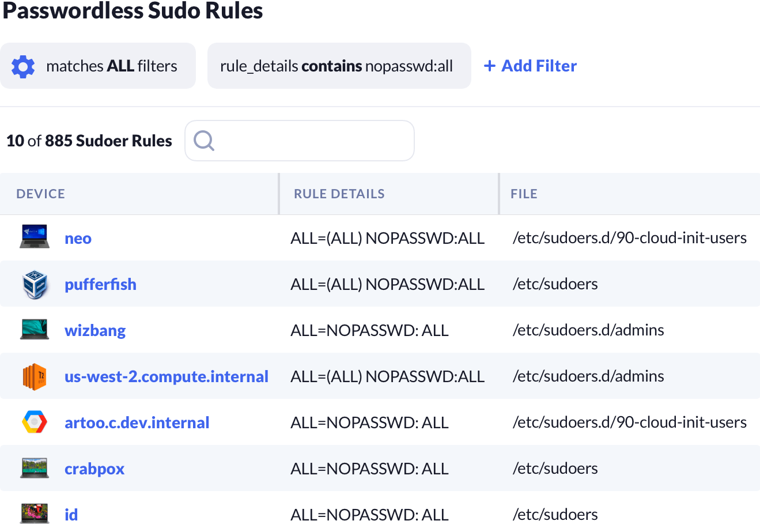Open the neo device link
This screenshot has width=760, height=532.
(78, 238)
